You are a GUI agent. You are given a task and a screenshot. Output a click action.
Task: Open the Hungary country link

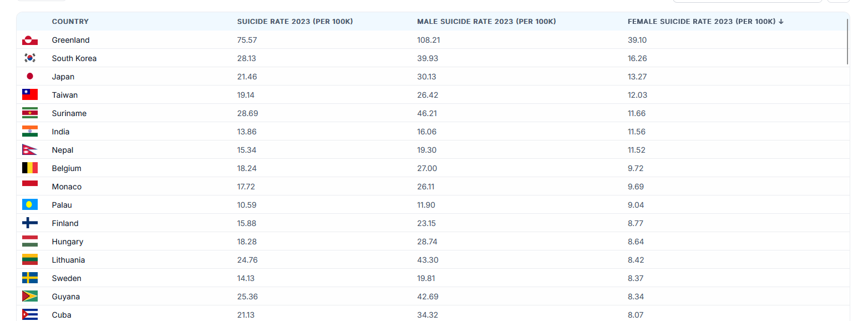click(68, 242)
